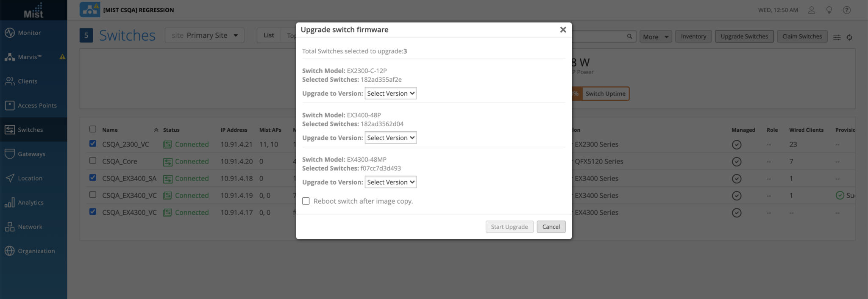The image size is (868, 299).
Task: Open the account user icon
Action: pos(812,10)
